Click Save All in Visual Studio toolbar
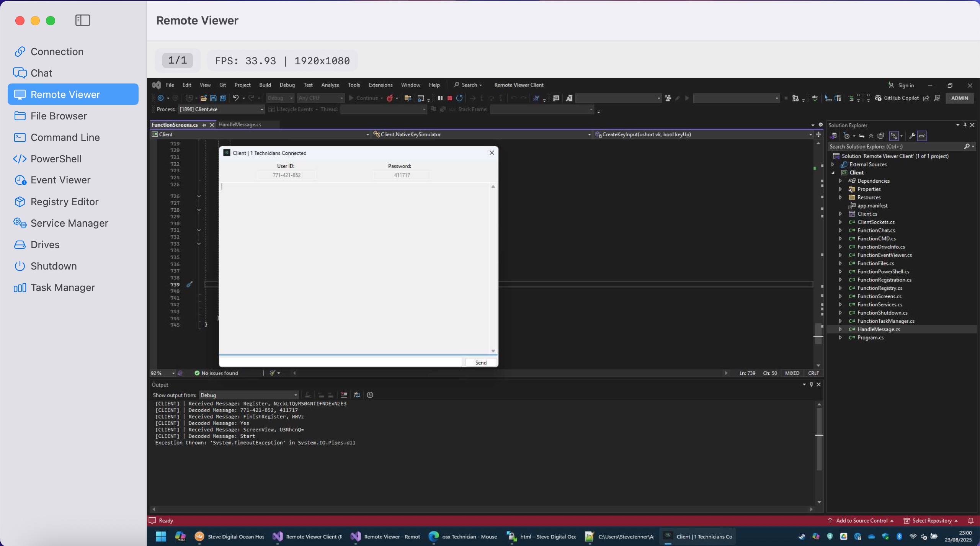 point(223,98)
